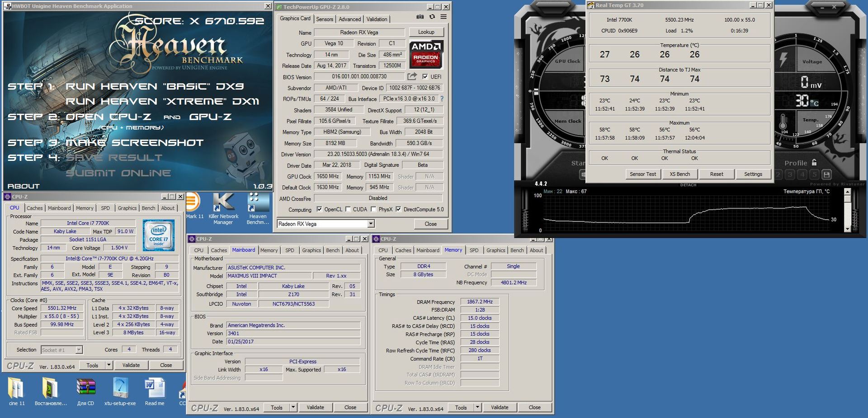The height and width of the screenshot is (418, 868).
Task: Click the Lookup button in GPU-Z
Action: [426, 32]
